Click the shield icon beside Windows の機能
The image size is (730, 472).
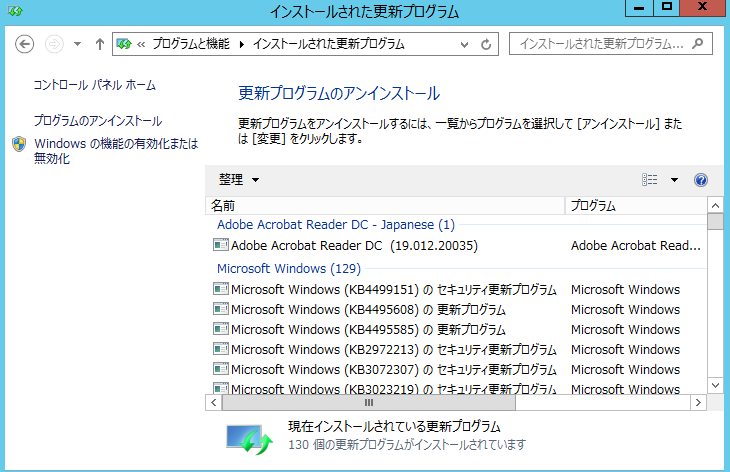pyautogui.click(x=19, y=144)
